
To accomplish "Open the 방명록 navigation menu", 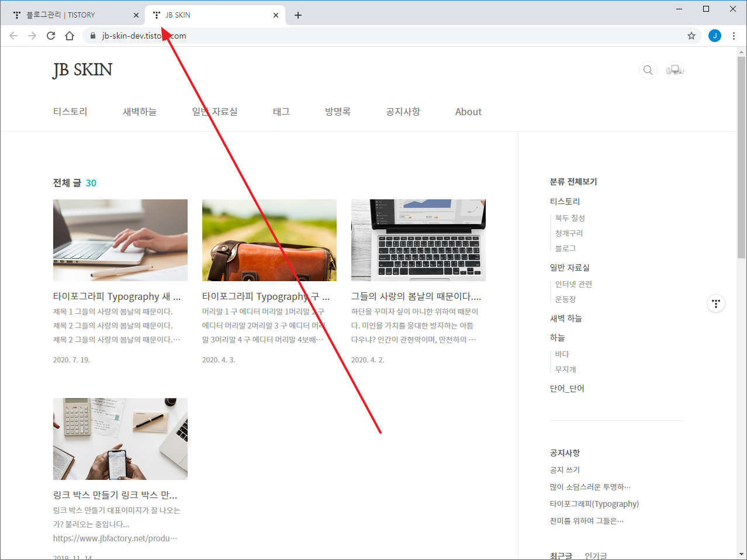I will (338, 112).
